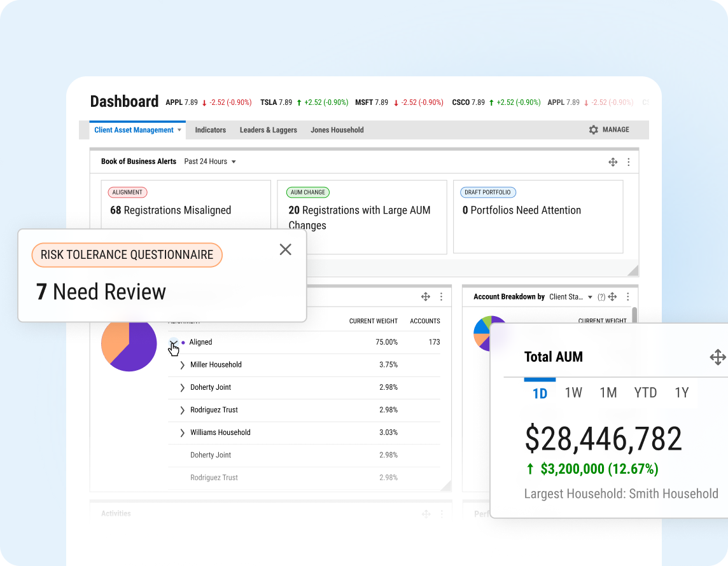
Task: Click the Draft Portfolio tag
Action: (487, 192)
